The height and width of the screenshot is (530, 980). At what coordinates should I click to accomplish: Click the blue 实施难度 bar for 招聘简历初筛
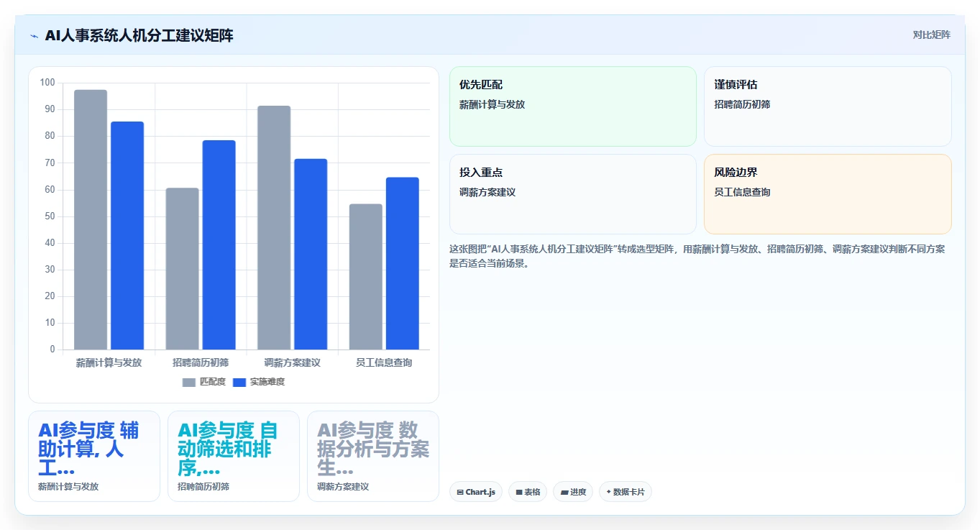tap(219, 245)
